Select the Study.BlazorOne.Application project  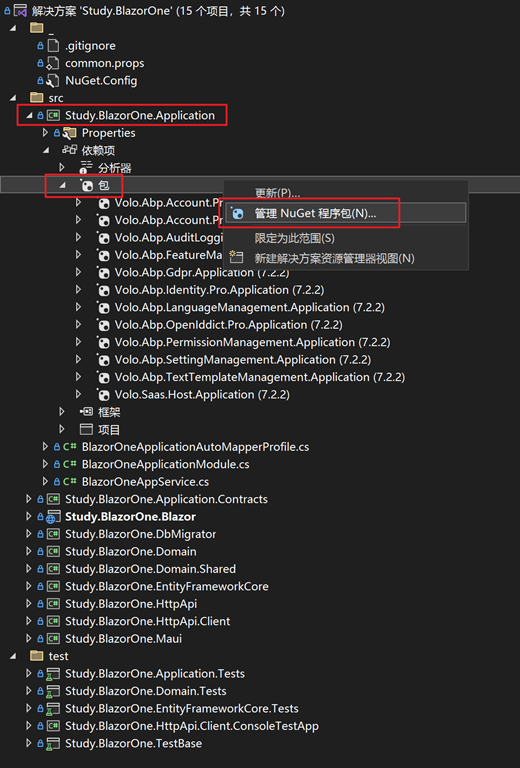pos(140,116)
